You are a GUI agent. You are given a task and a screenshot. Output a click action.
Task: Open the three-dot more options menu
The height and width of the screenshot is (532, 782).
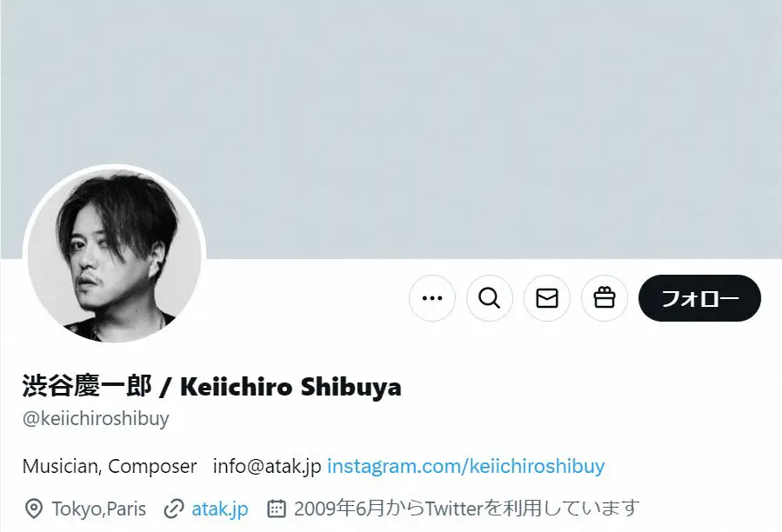click(x=432, y=298)
